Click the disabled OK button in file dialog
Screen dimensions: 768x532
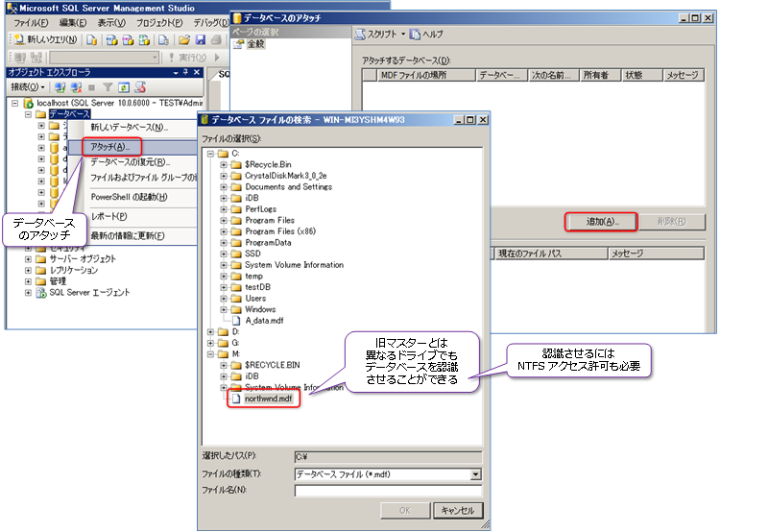coord(405,511)
